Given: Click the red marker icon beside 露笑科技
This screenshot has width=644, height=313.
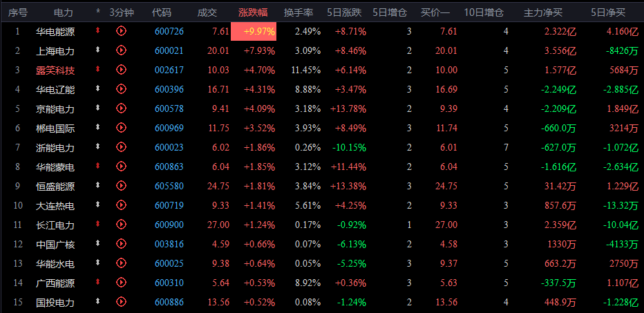Looking at the screenshot, I should [97, 68].
